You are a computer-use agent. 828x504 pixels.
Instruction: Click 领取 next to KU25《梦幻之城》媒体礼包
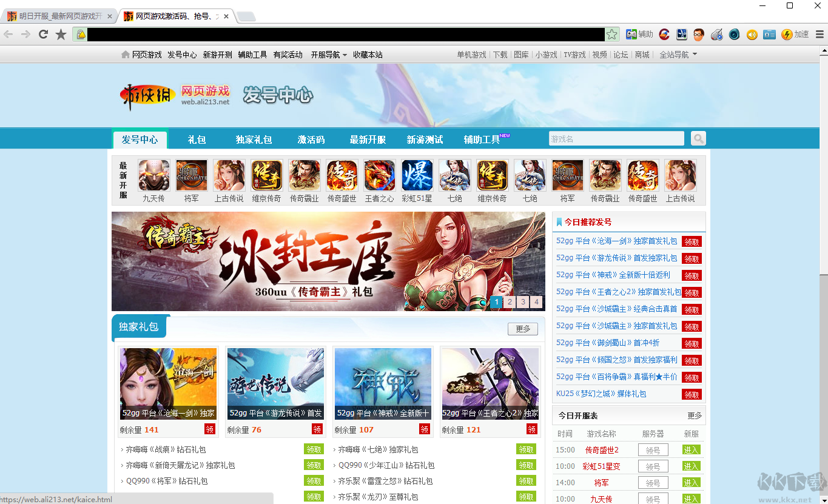click(692, 394)
